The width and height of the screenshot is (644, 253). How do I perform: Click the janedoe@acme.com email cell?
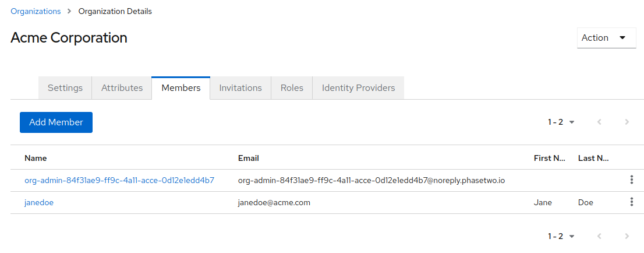coord(274,202)
